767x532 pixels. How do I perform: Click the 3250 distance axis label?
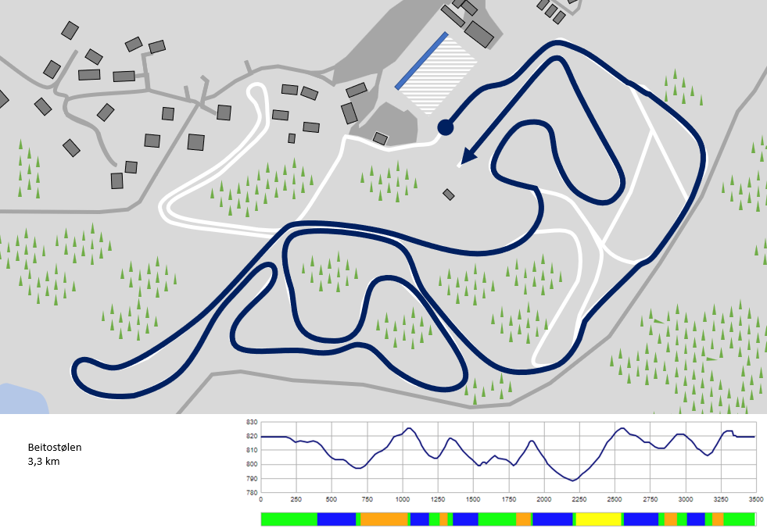(721, 499)
